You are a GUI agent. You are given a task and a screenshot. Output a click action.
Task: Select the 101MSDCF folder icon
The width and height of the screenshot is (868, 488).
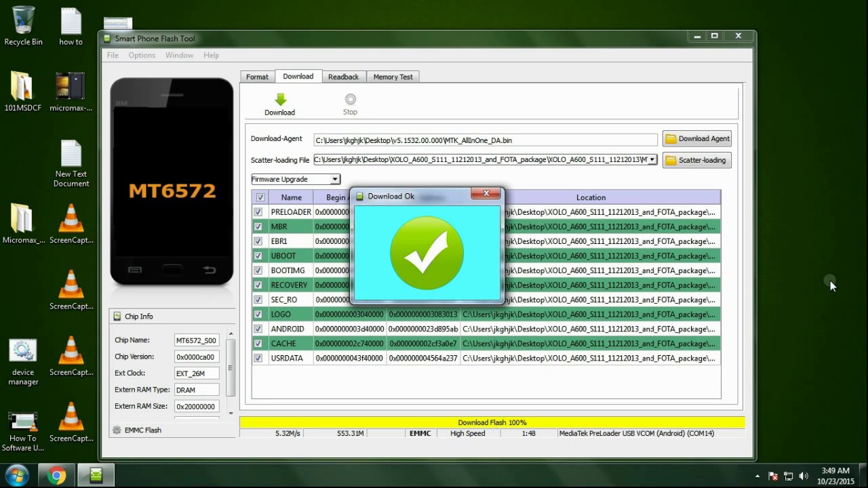coord(23,92)
